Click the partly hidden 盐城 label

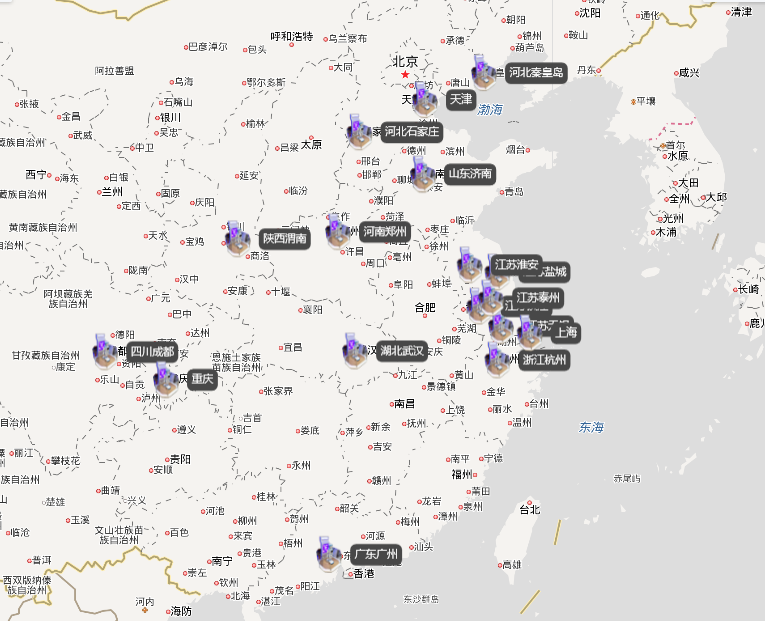pyautogui.click(x=555, y=272)
